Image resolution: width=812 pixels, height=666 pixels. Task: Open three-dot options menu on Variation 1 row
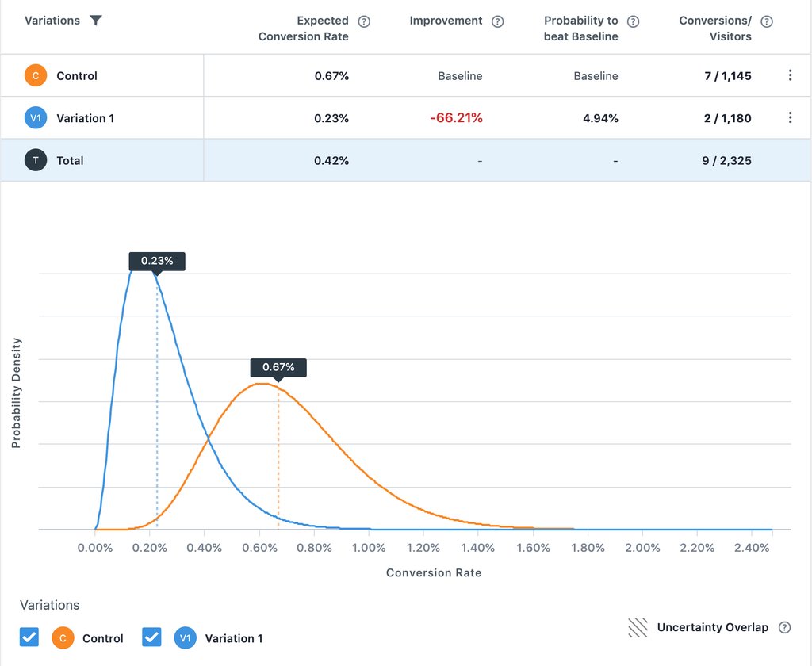point(790,118)
